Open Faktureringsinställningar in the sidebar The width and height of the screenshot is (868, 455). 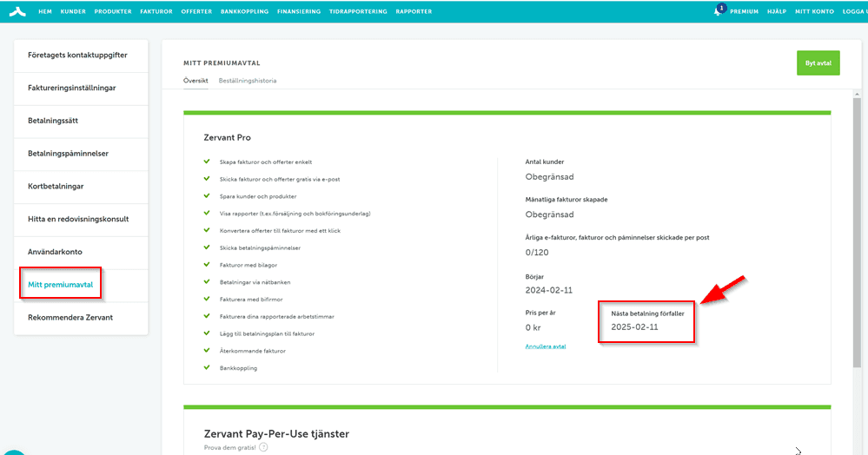pyautogui.click(x=72, y=88)
